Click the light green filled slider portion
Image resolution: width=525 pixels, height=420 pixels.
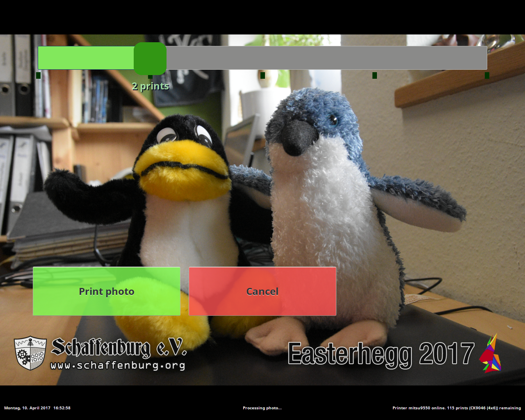click(86, 58)
